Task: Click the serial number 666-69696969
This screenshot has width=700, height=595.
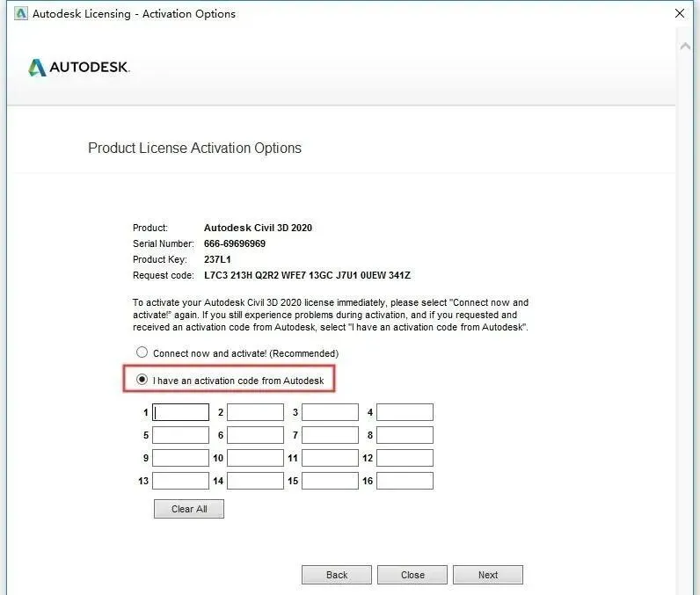Action: [x=235, y=243]
